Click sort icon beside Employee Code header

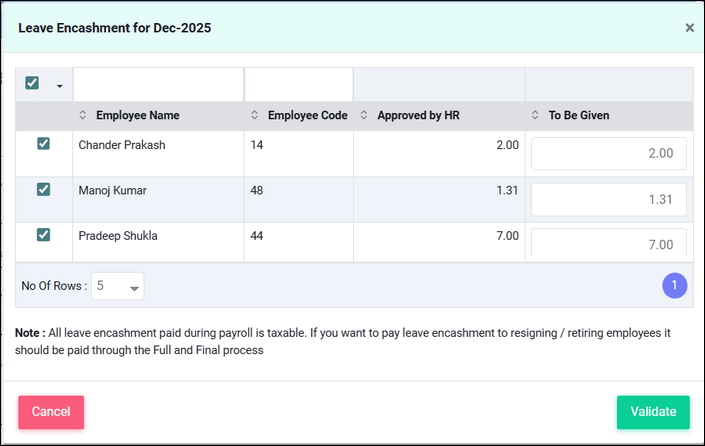(254, 116)
